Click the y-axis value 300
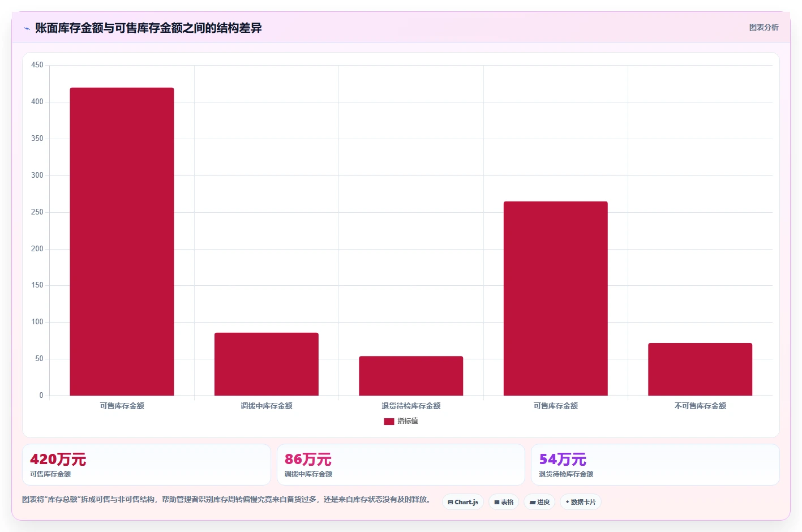 37,175
